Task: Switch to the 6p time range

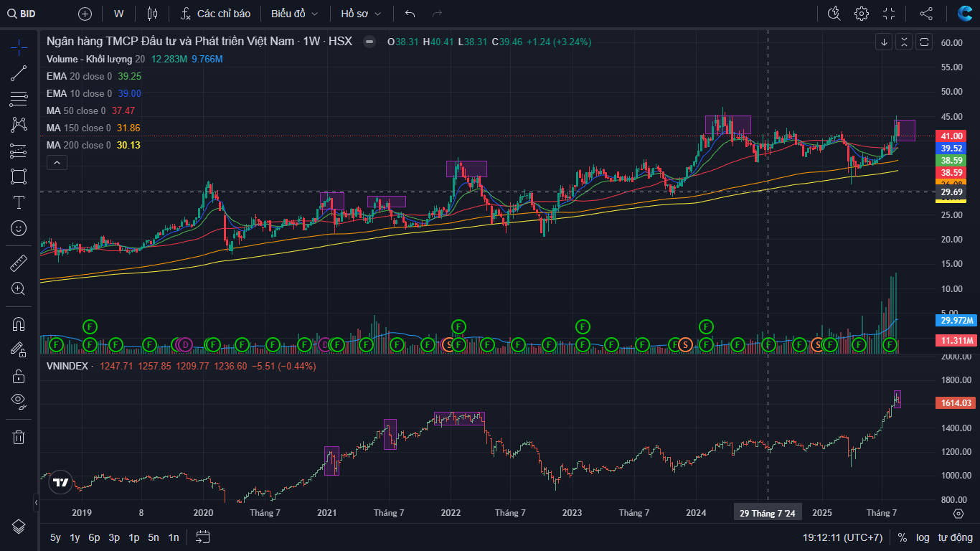Action: [94, 537]
